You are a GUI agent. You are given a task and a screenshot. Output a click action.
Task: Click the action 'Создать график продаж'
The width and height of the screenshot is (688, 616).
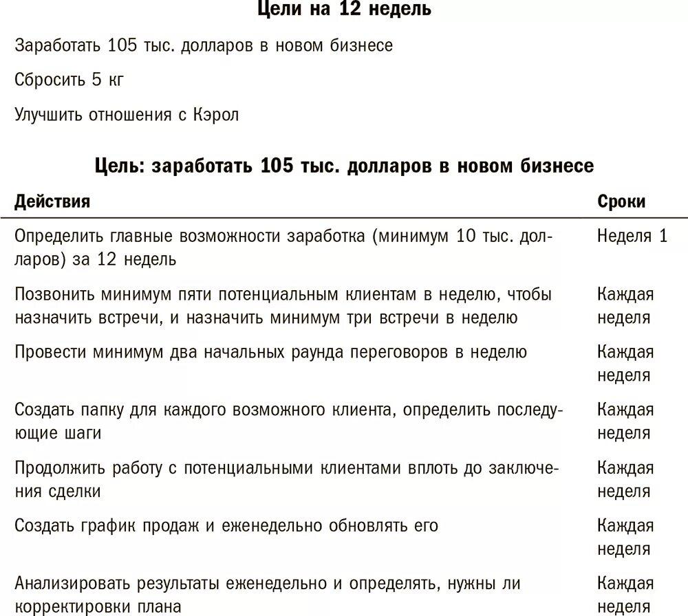(x=228, y=526)
